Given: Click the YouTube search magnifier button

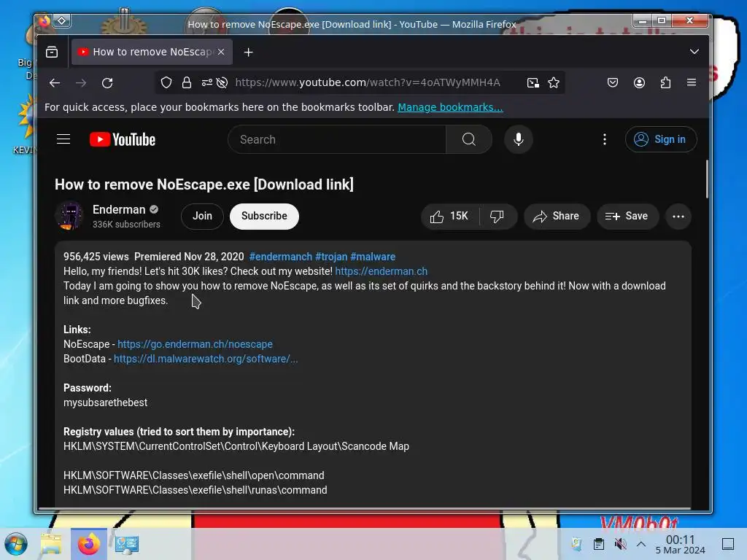Looking at the screenshot, I should point(469,139).
